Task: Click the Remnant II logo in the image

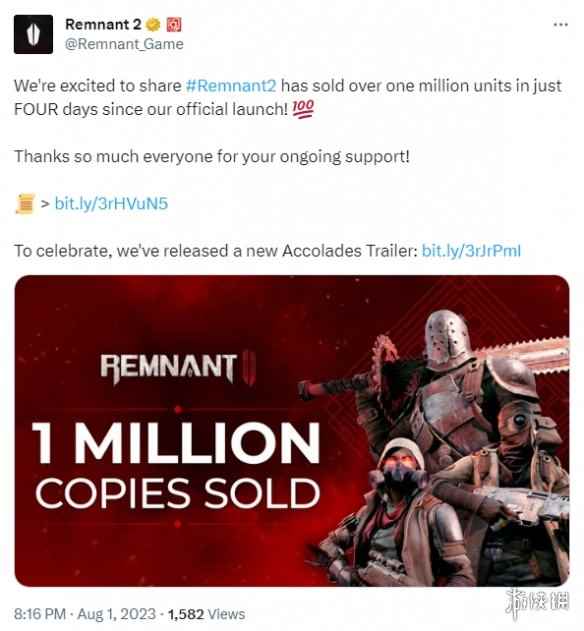Action: click(177, 369)
